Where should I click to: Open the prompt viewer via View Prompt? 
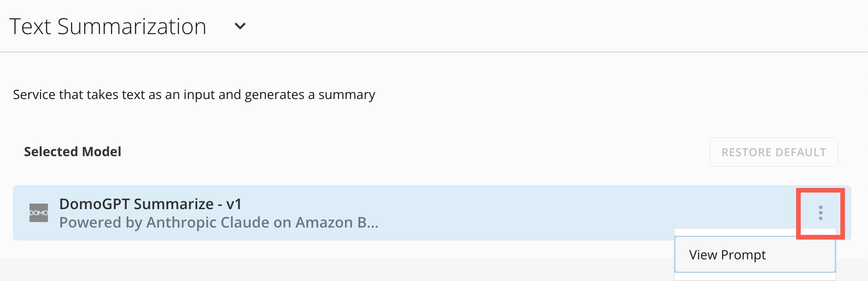pyautogui.click(x=727, y=255)
